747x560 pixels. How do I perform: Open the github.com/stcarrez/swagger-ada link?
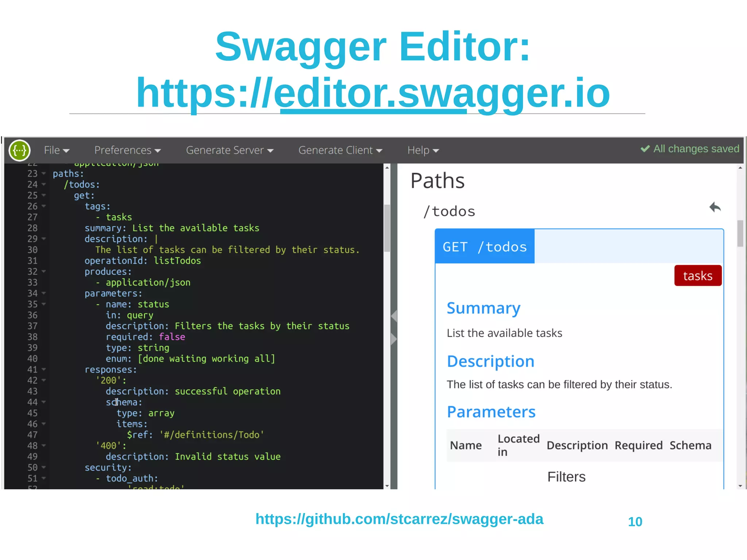coord(399,519)
